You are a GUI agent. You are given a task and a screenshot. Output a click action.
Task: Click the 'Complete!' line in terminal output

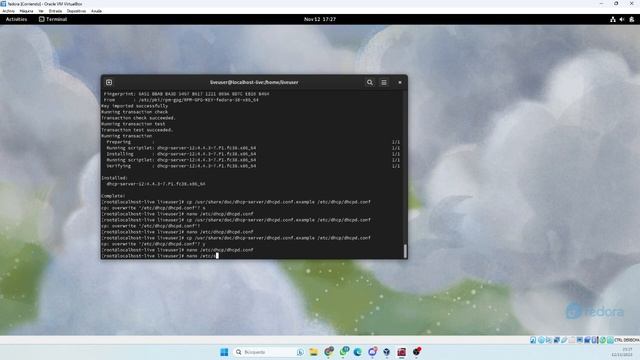click(x=113, y=196)
